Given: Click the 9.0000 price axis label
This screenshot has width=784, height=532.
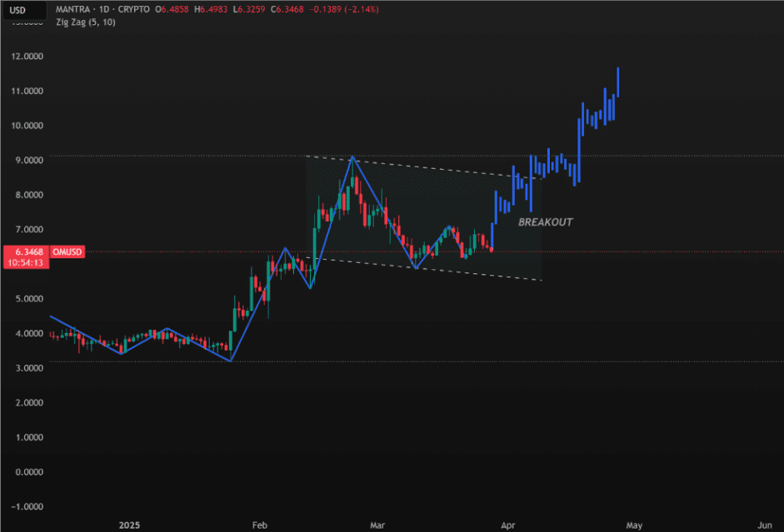Looking at the screenshot, I should click(29, 161).
